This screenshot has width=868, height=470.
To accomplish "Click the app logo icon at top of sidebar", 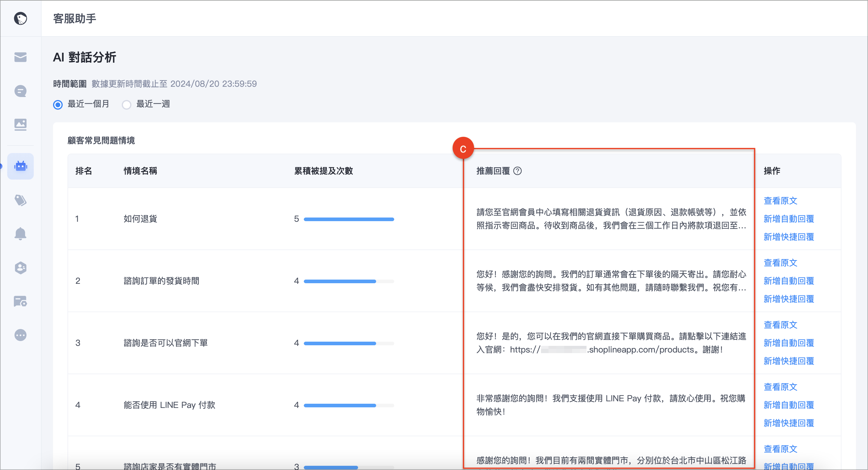I will pyautogui.click(x=20, y=19).
